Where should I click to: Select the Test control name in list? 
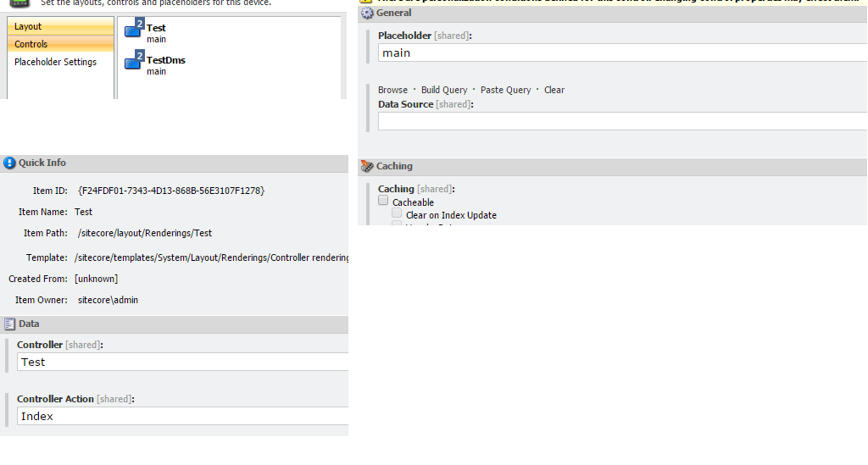point(156,28)
